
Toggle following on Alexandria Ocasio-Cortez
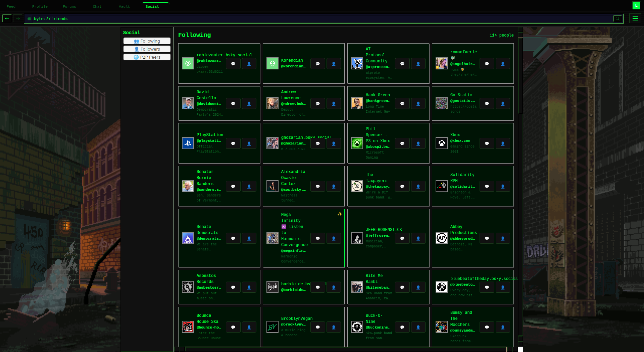coord(334,186)
